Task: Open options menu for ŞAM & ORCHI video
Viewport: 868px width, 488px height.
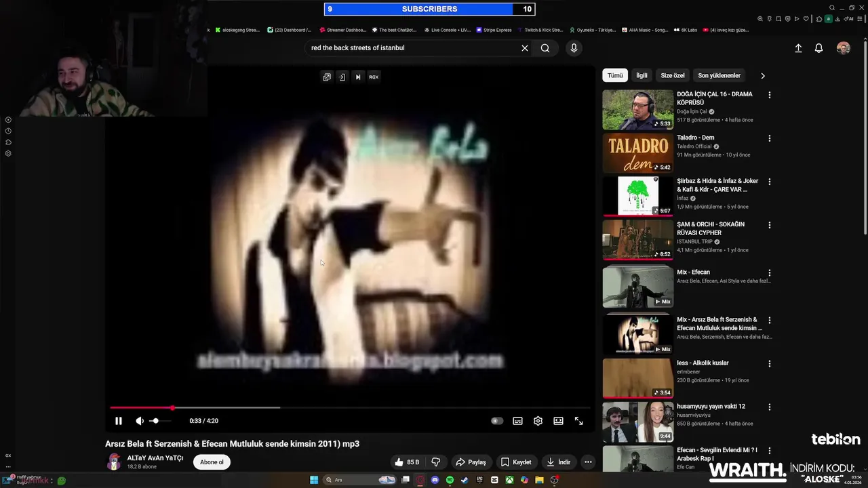Action: coord(769,225)
